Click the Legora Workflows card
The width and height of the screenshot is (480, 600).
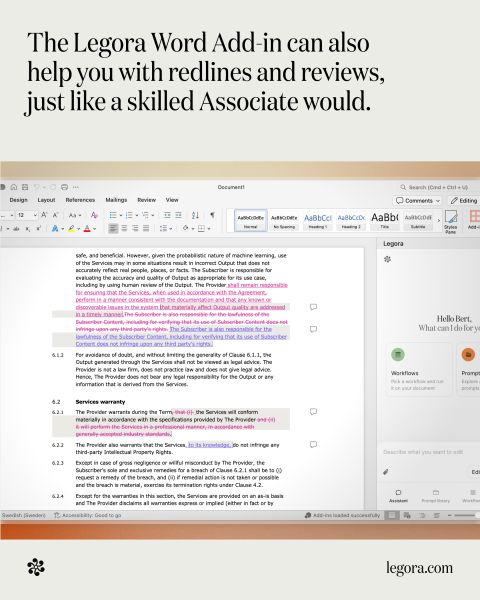point(419,369)
